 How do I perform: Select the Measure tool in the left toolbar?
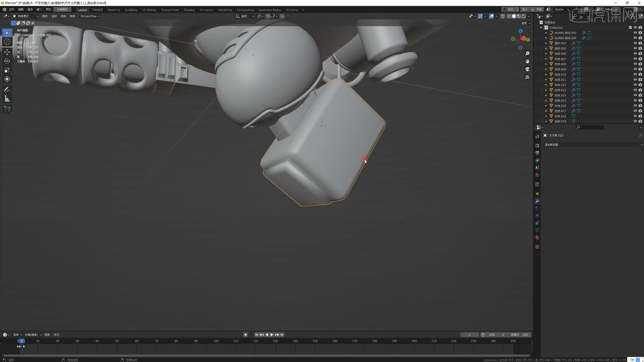(7, 98)
